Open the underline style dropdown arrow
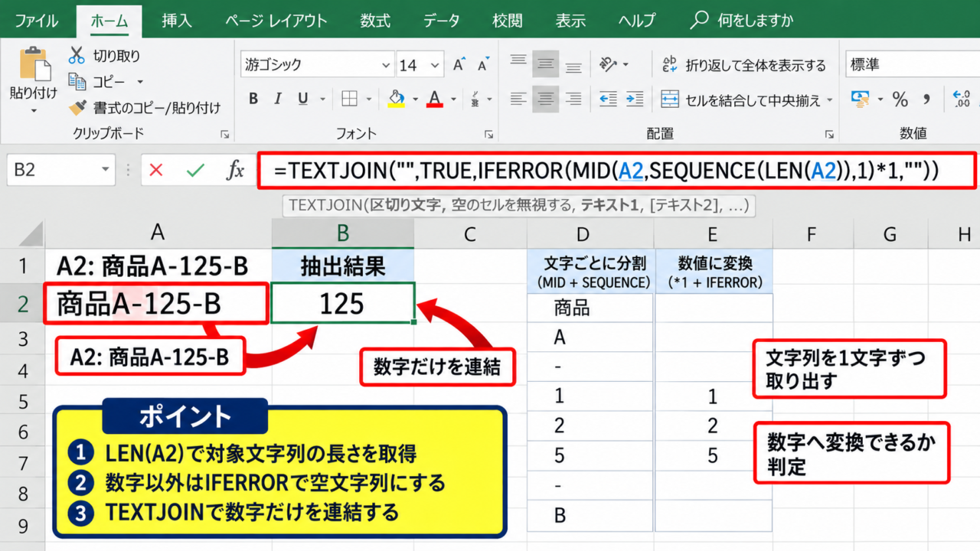 322,99
